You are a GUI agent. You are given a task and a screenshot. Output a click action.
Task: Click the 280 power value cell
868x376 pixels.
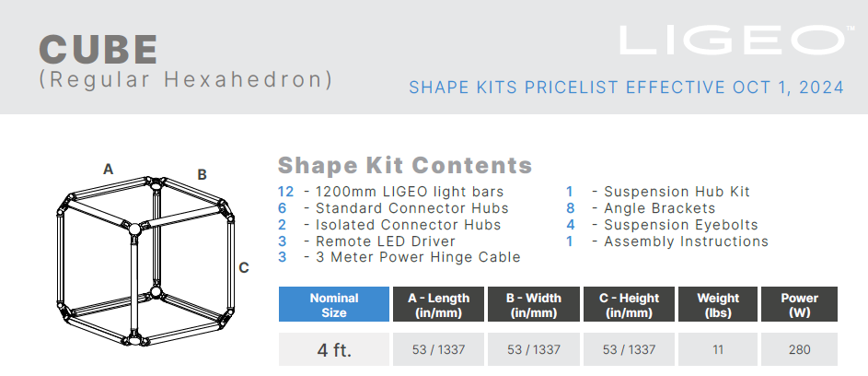click(799, 350)
